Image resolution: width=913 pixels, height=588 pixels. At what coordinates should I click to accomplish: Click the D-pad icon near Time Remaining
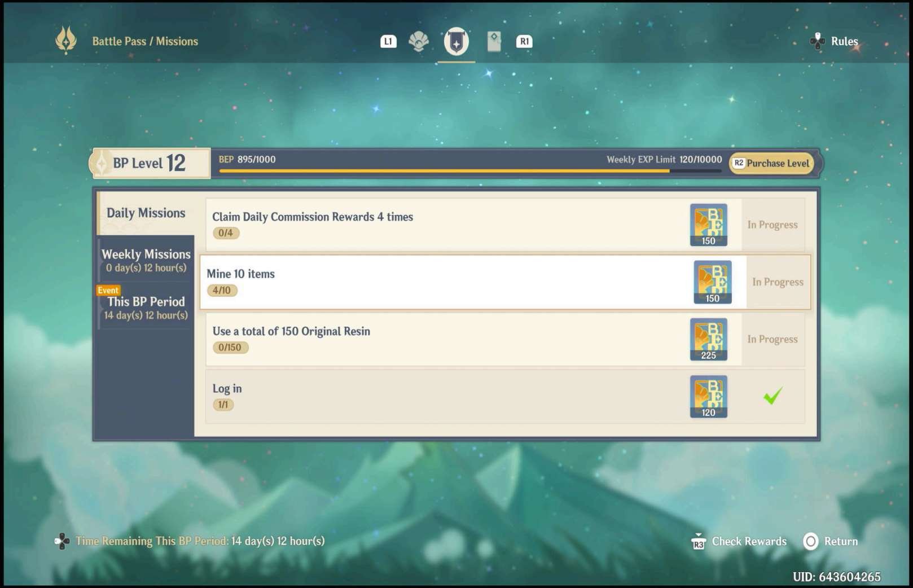[62, 541]
